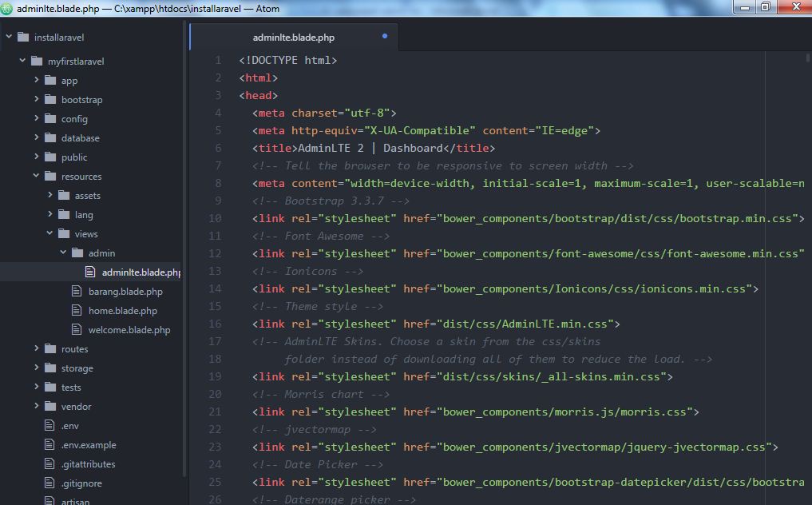Screen dimensions: 812x505
Task: Collapse the views folder chevron
Action: [x=50, y=233]
